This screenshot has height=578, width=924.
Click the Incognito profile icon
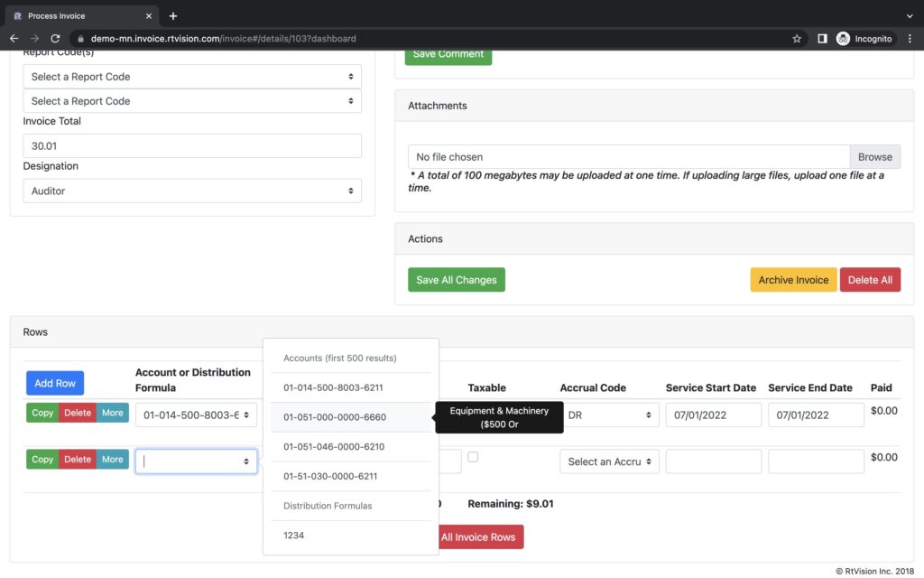point(843,38)
